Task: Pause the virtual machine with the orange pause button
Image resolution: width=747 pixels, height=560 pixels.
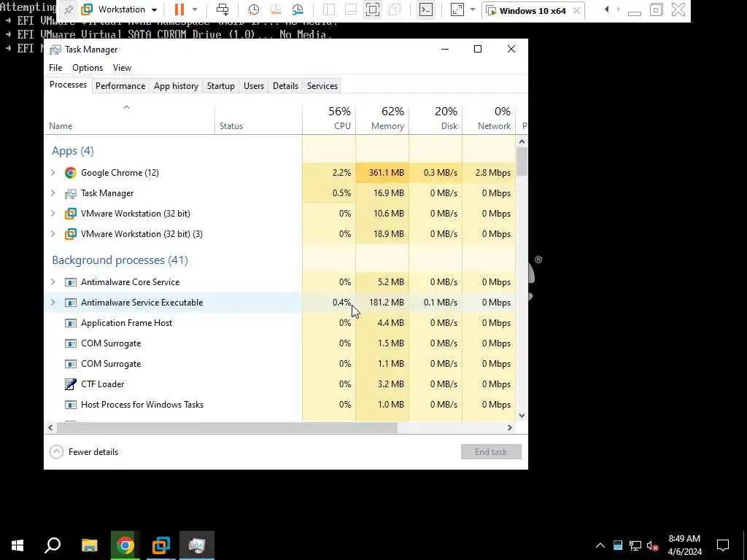Action: [x=179, y=9]
